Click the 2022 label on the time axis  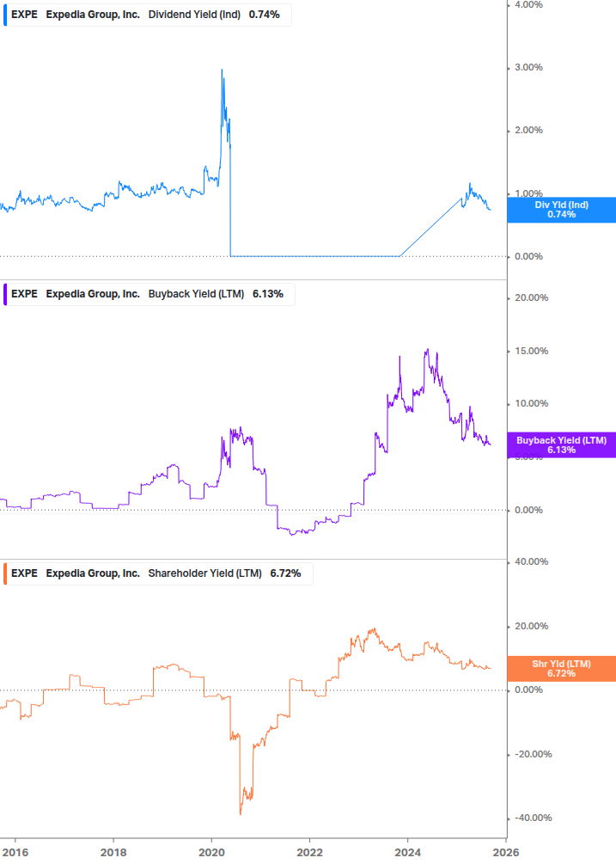pos(309,853)
